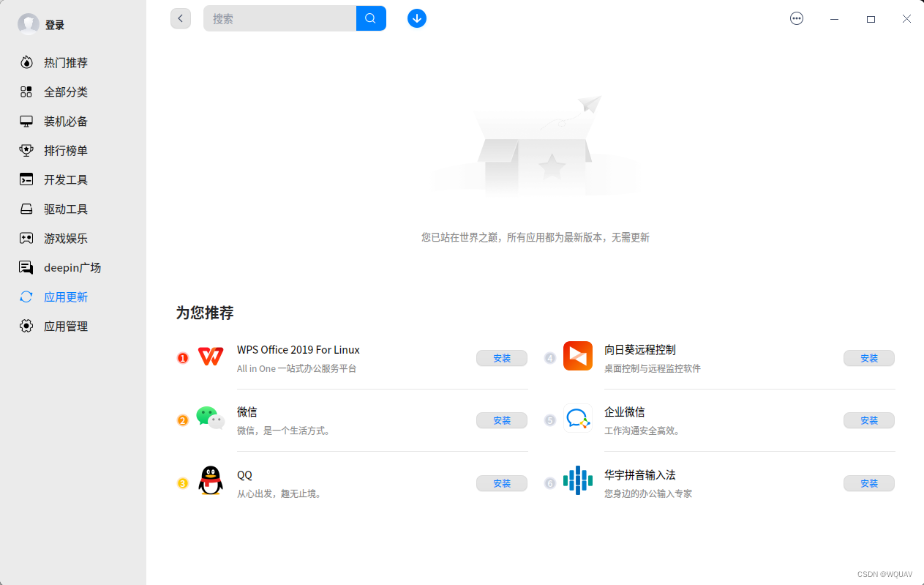Click the 应用管理 gear icon
This screenshot has width=924, height=585.
[26, 326]
